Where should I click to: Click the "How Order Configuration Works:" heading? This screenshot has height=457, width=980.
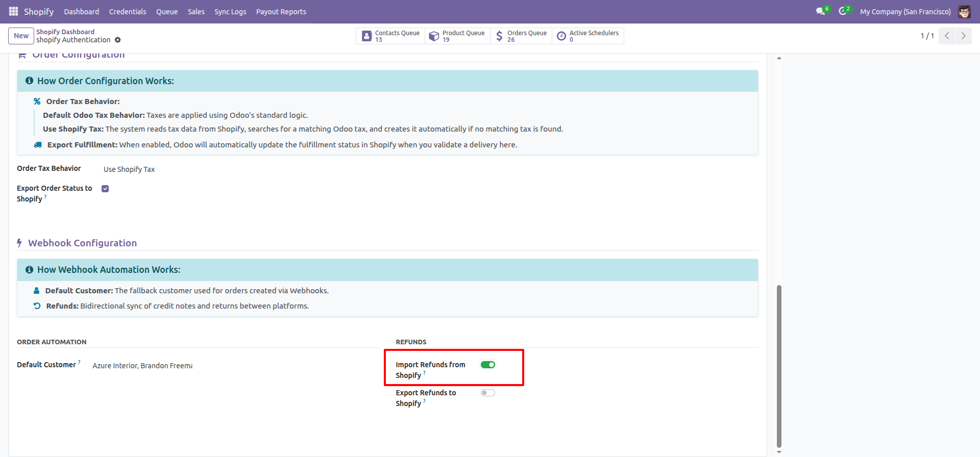tap(106, 81)
